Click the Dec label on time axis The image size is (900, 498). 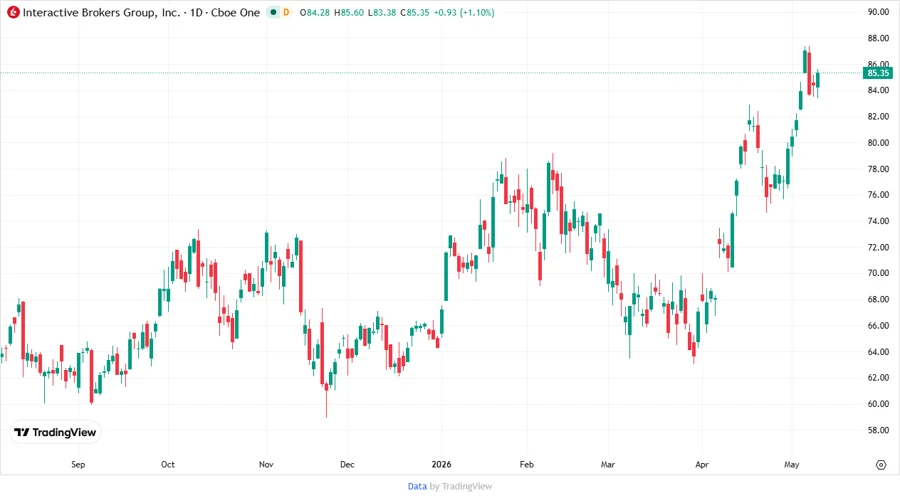pyautogui.click(x=347, y=464)
